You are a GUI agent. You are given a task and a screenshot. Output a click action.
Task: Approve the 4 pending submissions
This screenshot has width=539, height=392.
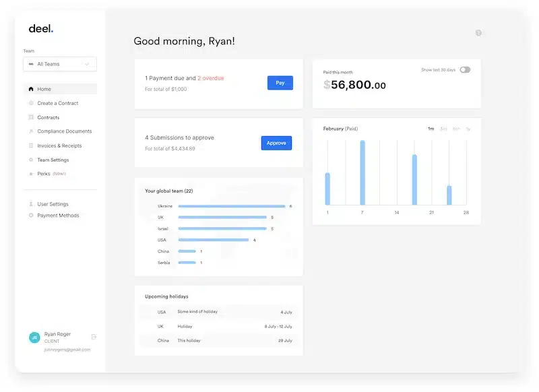pos(276,143)
